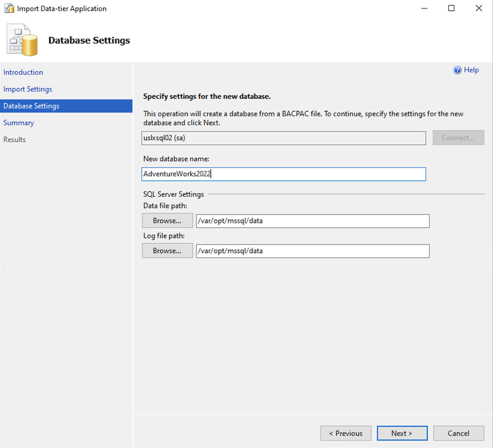Image resolution: width=493 pixels, height=448 pixels.
Task: Minimize the Import Data-tier Application window
Action: click(424, 8)
